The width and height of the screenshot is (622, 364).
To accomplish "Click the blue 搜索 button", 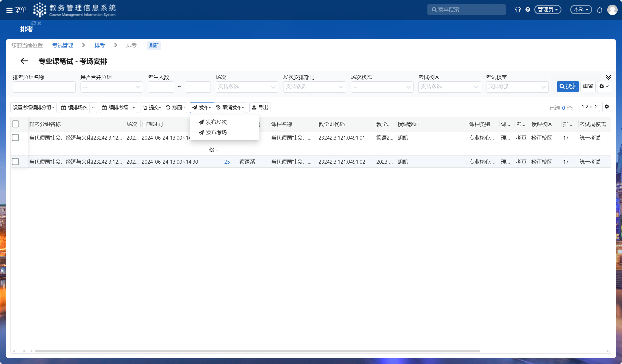I will pyautogui.click(x=568, y=86).
